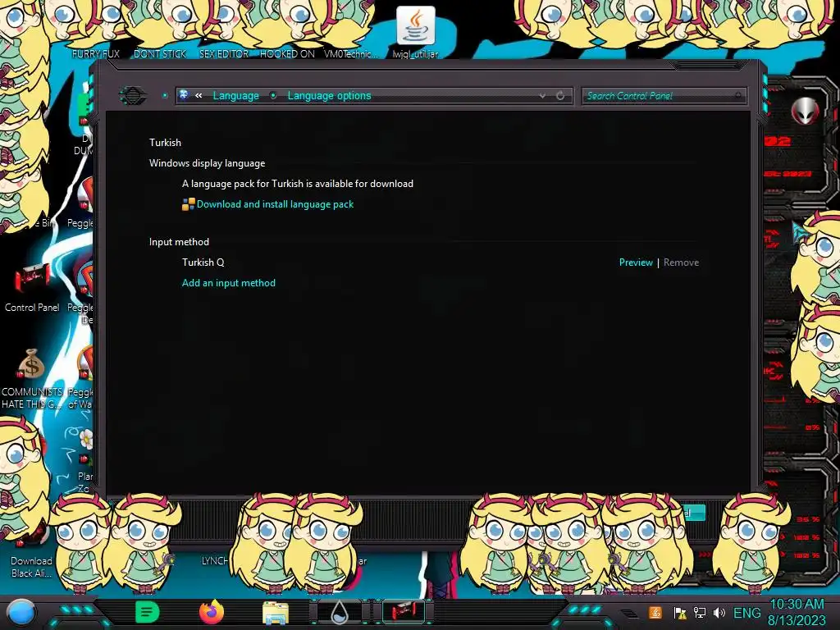Select the Turkish Q input method text
The width and height of the screenshot is (840, 630).
(203, 262)
